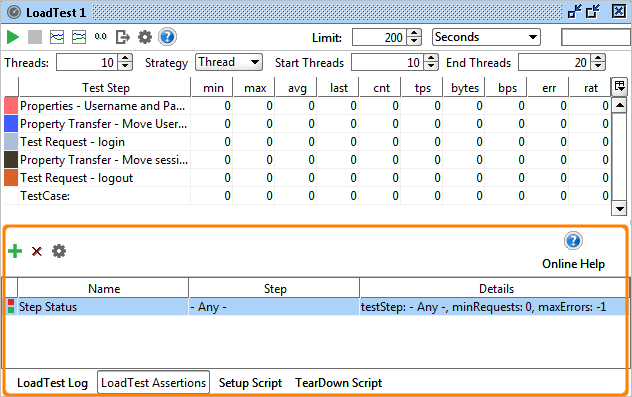Viewport: 632px width, 397px height.
Task: Click the End Threads input field
Action: (x=555, y=62)
